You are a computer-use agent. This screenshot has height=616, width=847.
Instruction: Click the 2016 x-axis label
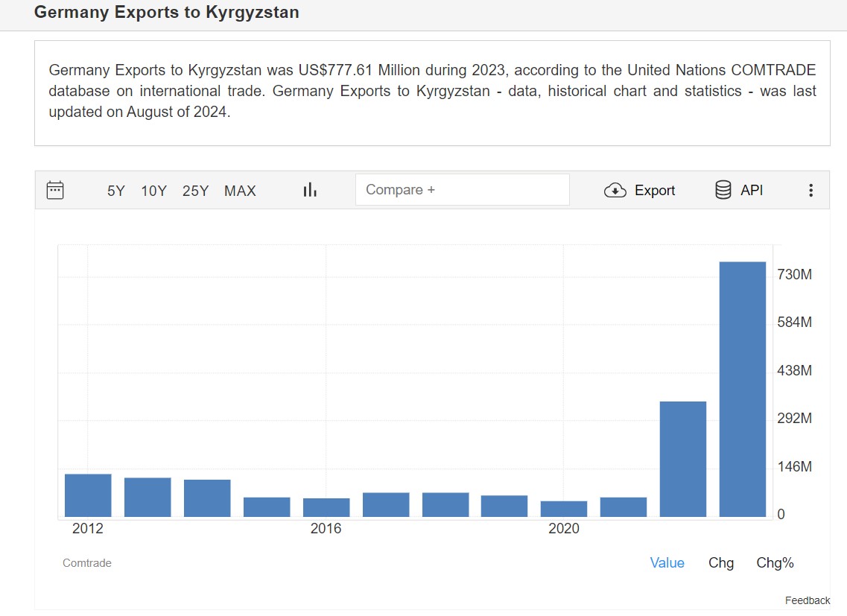[326, 528]
